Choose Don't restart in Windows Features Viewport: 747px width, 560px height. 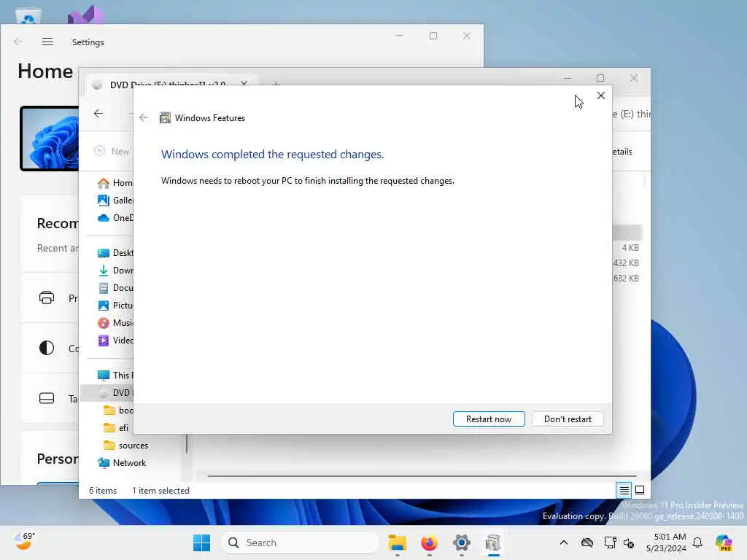point(568,419)
